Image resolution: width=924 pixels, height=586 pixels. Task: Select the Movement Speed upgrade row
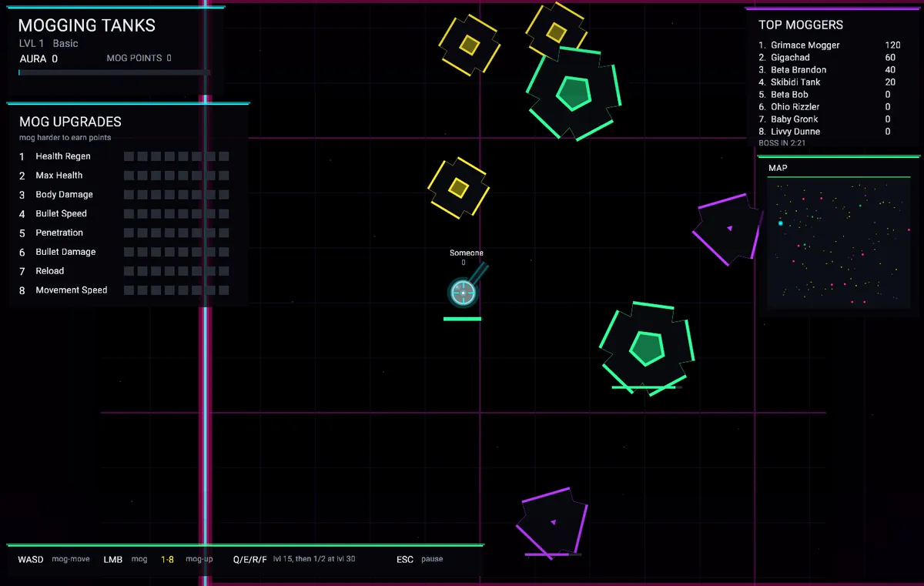coord(124,290)
